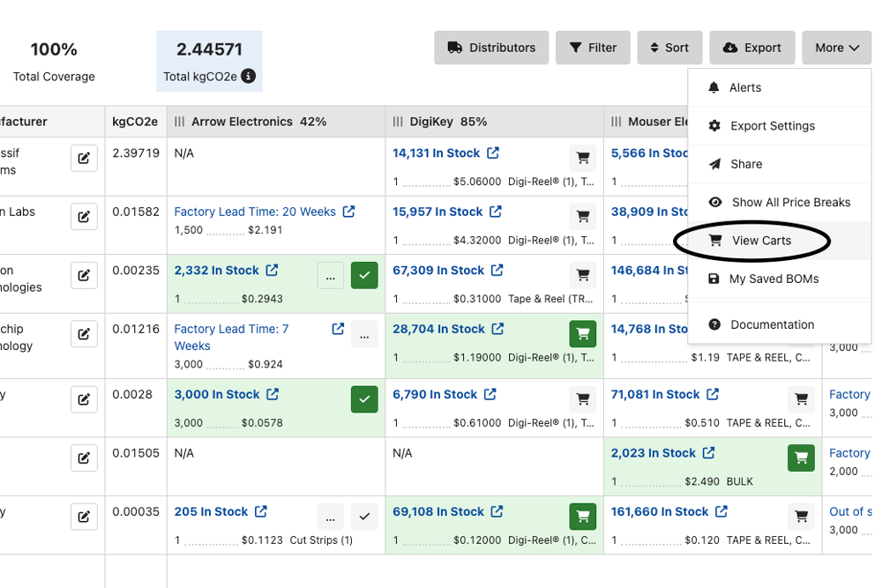This screenshot has height=588, width=882.
Task: Toggle green checkmark on Arrow 3,000 In Stock
Action: point(364,399)
